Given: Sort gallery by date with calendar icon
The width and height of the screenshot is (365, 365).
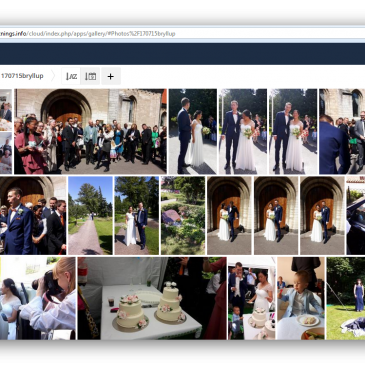Looking at the screenshot, I should click(x=90, y=76).
